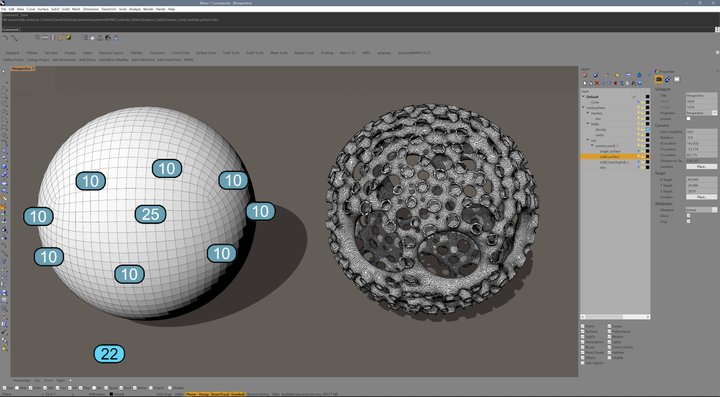Toggle the Surfaces selection filter checkbox
The height and width of the screenshot is (397, 720).
583,331
